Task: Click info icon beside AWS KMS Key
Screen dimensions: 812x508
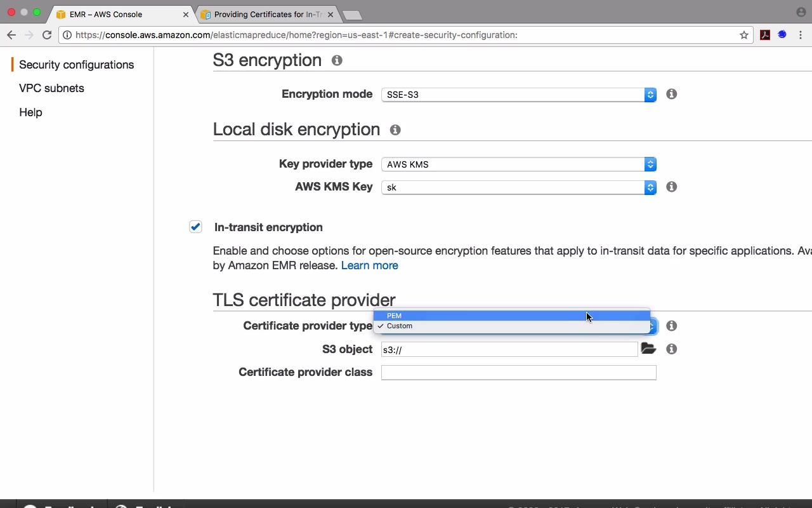Action: point(671,187)
